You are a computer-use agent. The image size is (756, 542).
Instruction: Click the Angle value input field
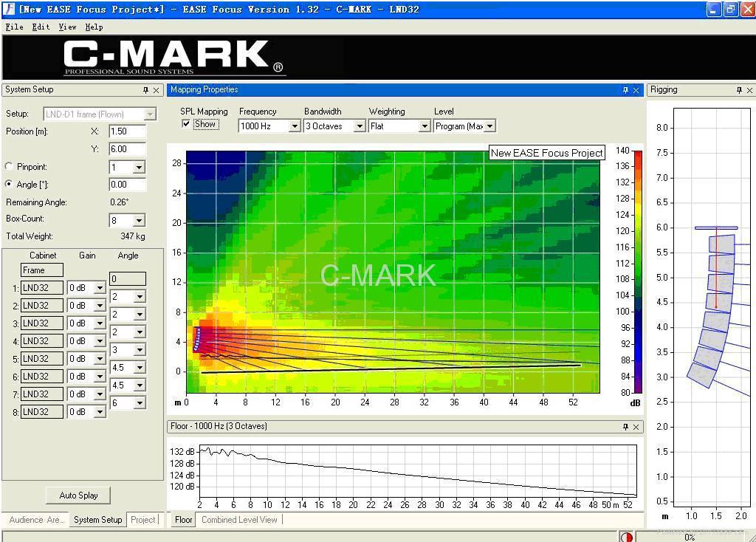click(x=127, y=185)
